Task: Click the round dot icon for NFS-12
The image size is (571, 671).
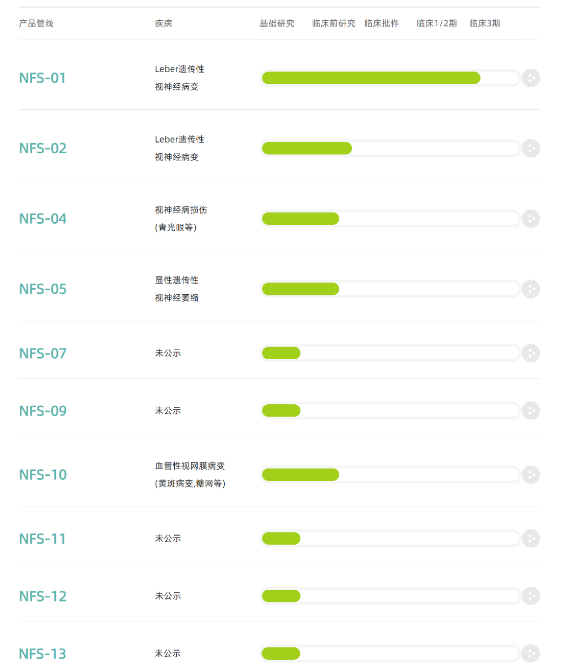Action: [531, 596]
